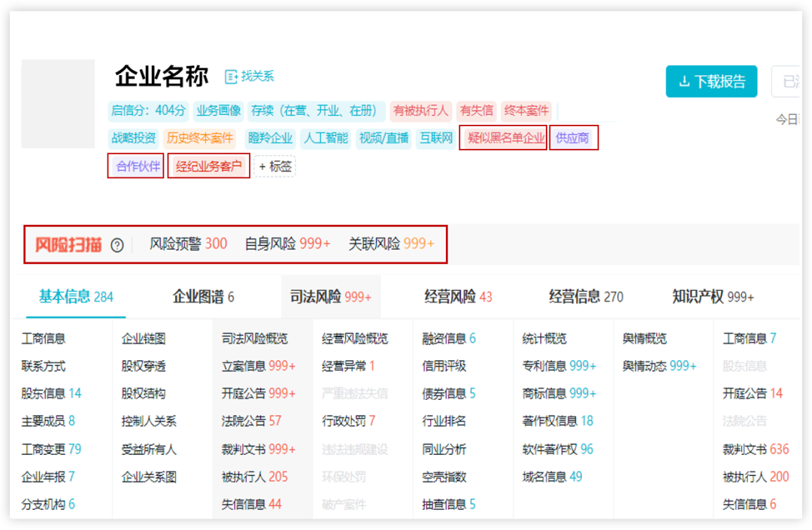Image resolution: width=812 pixels, height=530 pixels.
Task: Switch to the 经营信息 270 tab
Action: click(x=586, y=296)
